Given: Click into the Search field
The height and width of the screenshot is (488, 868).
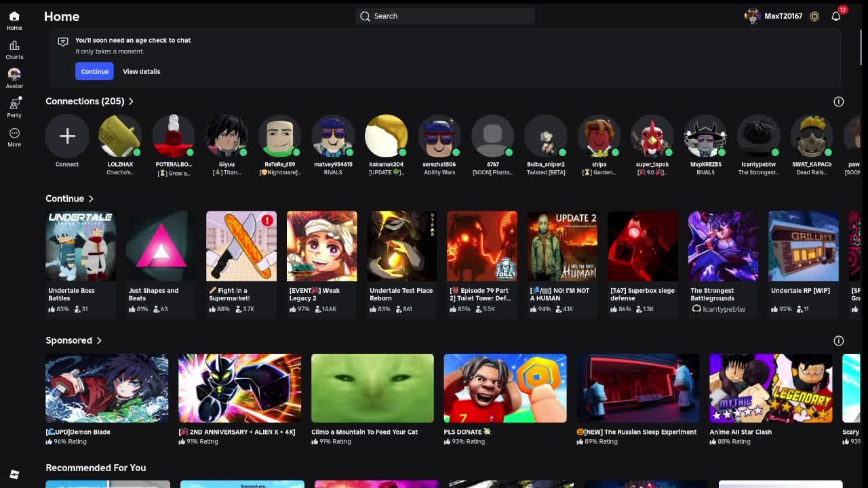Looking at the screenshot, I should pyautogui.click(x=445, y=16).
